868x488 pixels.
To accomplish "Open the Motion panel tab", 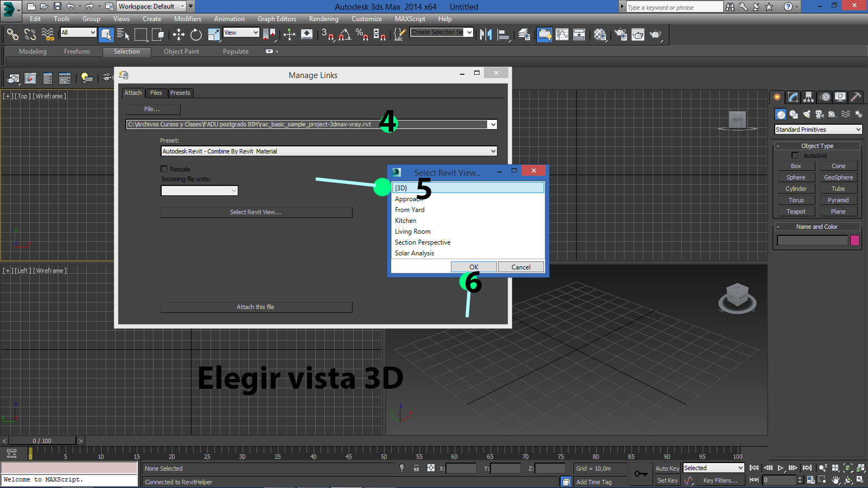I will point(825,97).
